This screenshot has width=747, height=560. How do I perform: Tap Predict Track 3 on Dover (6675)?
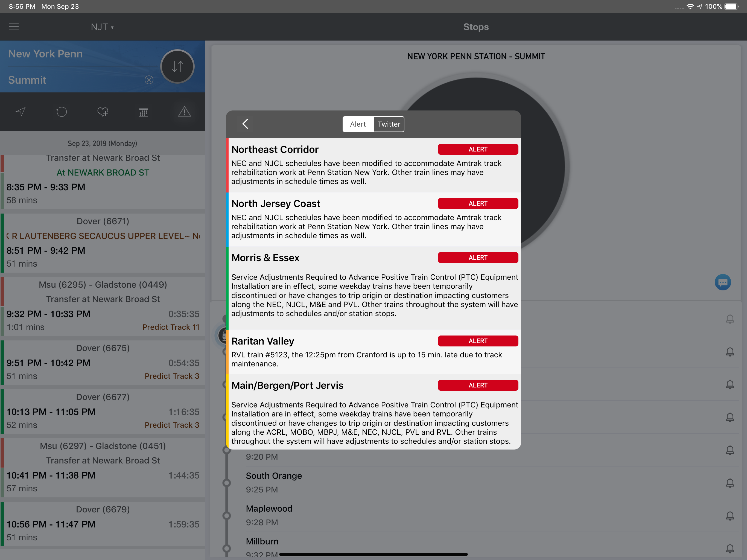click(x=172, y=376)
